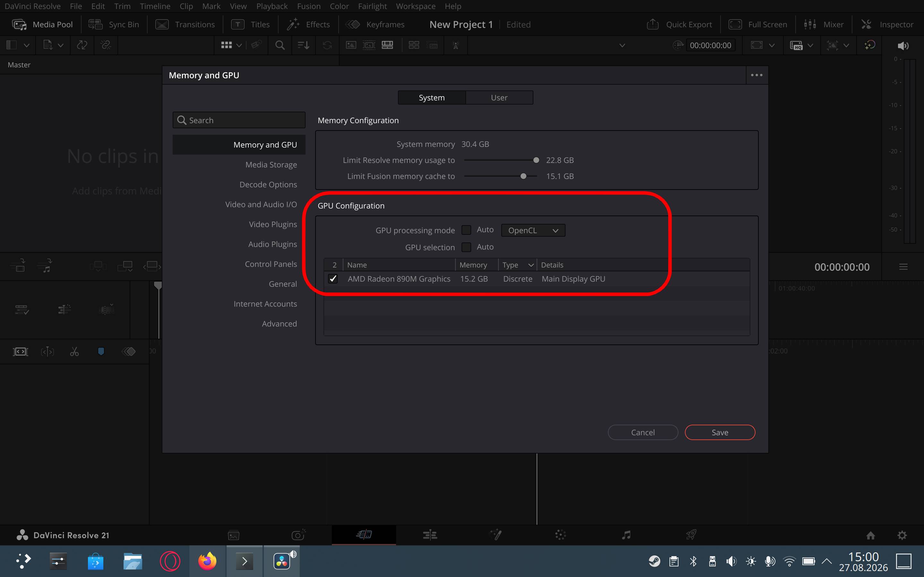
Task: Open the Fairlight page music note icon
Action: click(626, 535)
